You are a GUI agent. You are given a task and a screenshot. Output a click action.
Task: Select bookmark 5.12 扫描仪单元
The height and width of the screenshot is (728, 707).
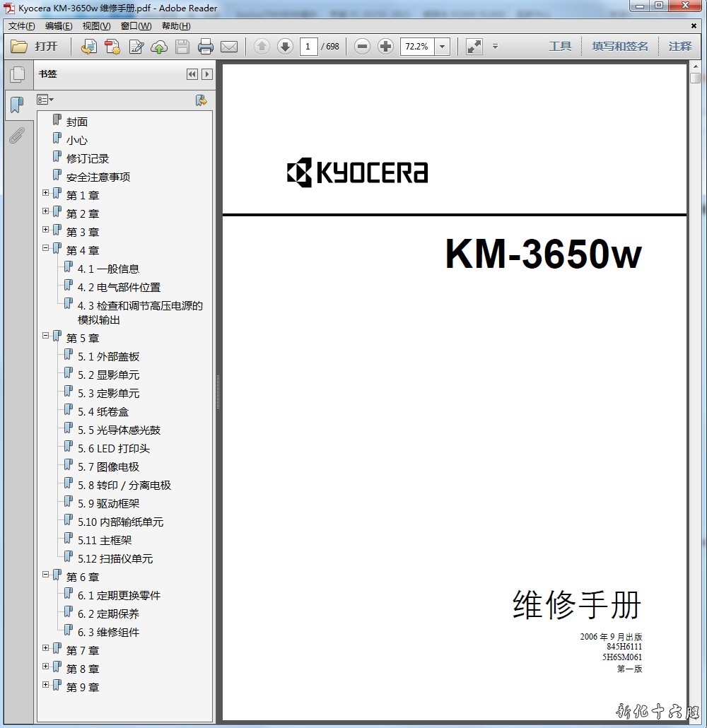pyautogui.click(x=115, y=558)
